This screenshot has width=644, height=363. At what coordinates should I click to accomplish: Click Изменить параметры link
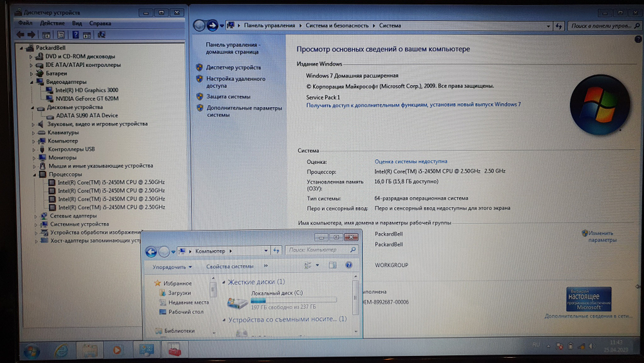(602, 237)
